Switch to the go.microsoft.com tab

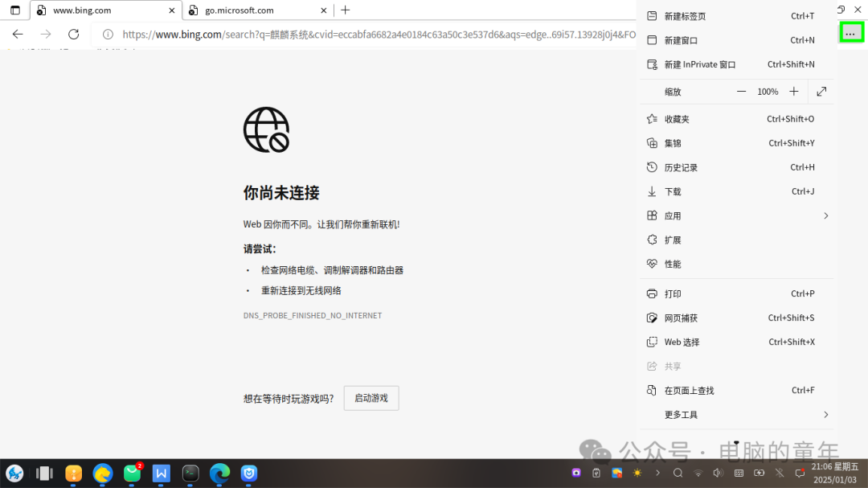click(x=249, y=11)
